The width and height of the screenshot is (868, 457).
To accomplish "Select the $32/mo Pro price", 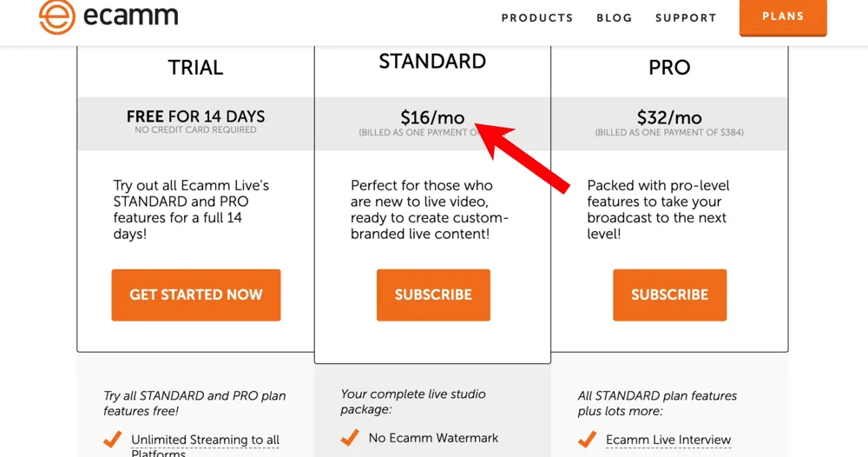I will tap(669, 117).
